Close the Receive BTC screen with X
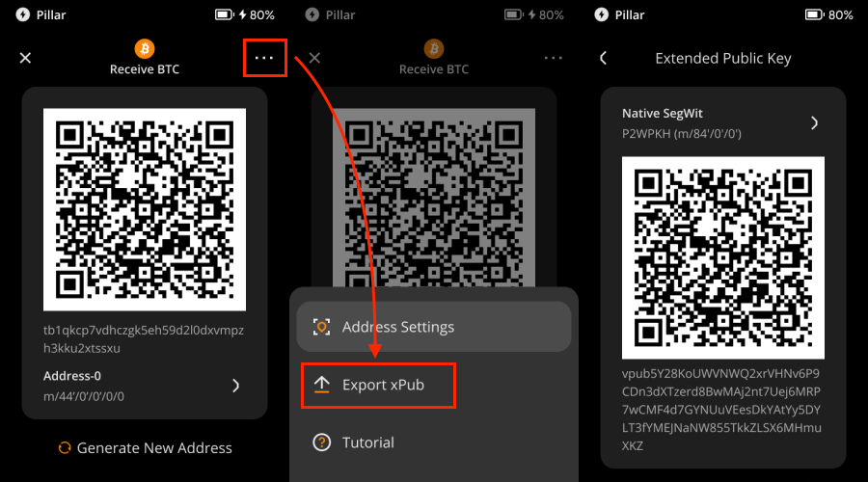 pos(26,58)
